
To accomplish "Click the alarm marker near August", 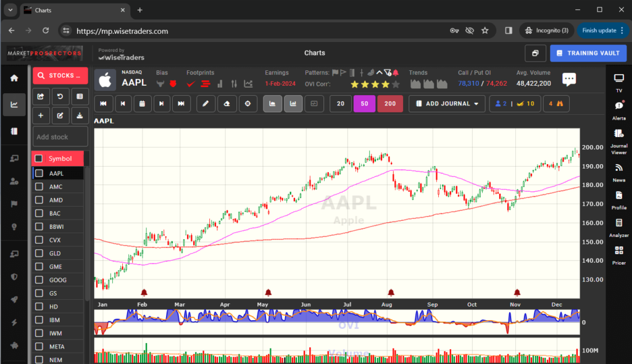I will (x=391, y=292).
